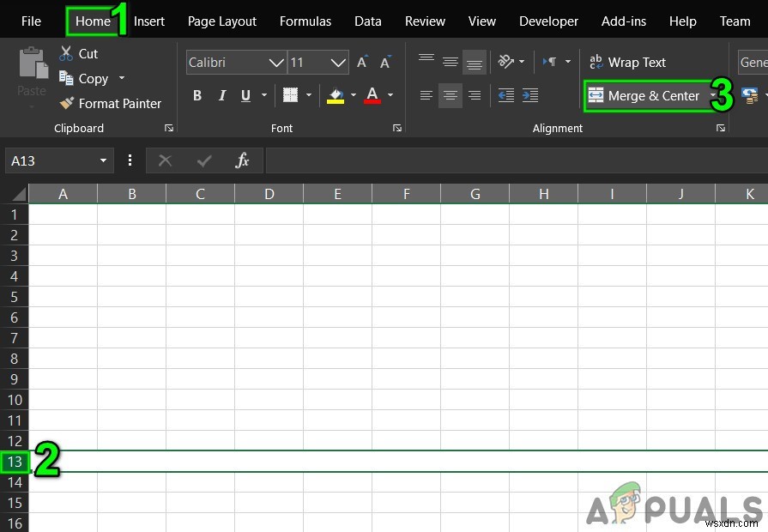The image size is (768, 532).
Task: Click the Align Left icon
Action: 426,95
